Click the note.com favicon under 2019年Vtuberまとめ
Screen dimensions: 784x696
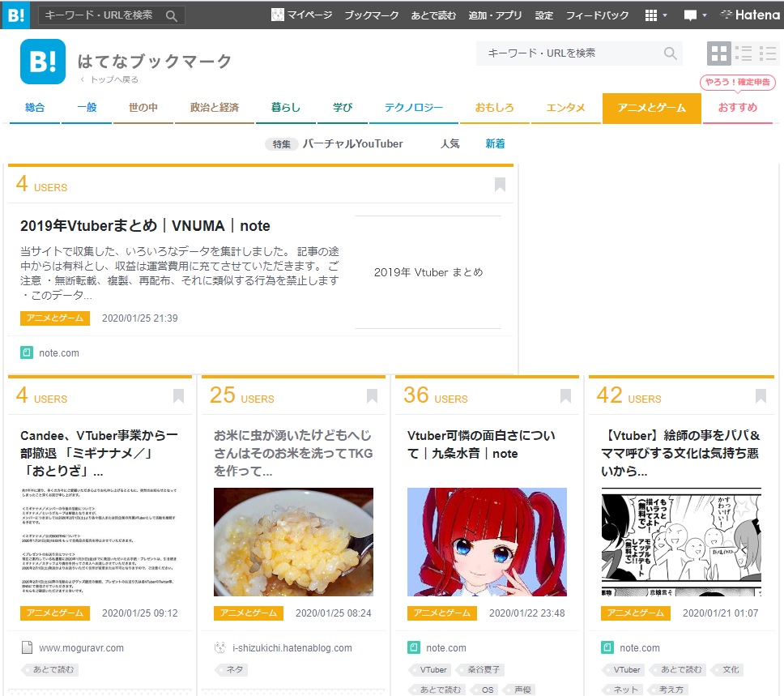[x=27, y=352]
